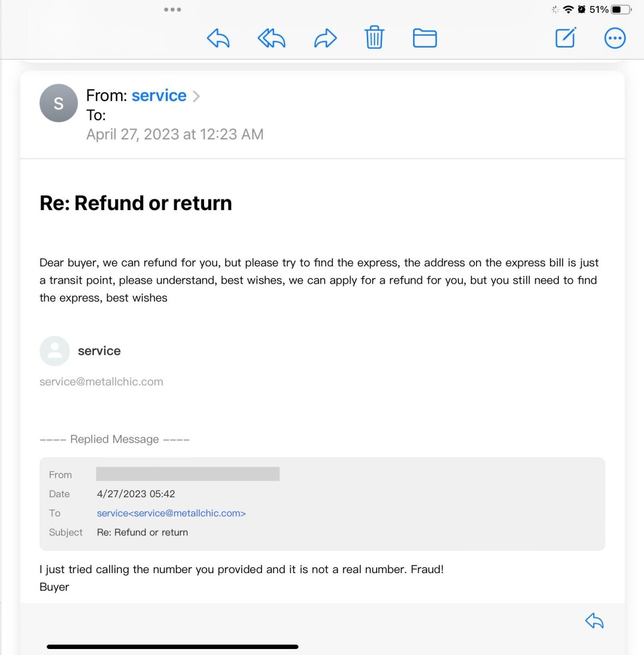This screenshot has width=644, height=655.
Task: Tap the "Re: Refund or return" subject heading
Action: click(x=135, y=203)
